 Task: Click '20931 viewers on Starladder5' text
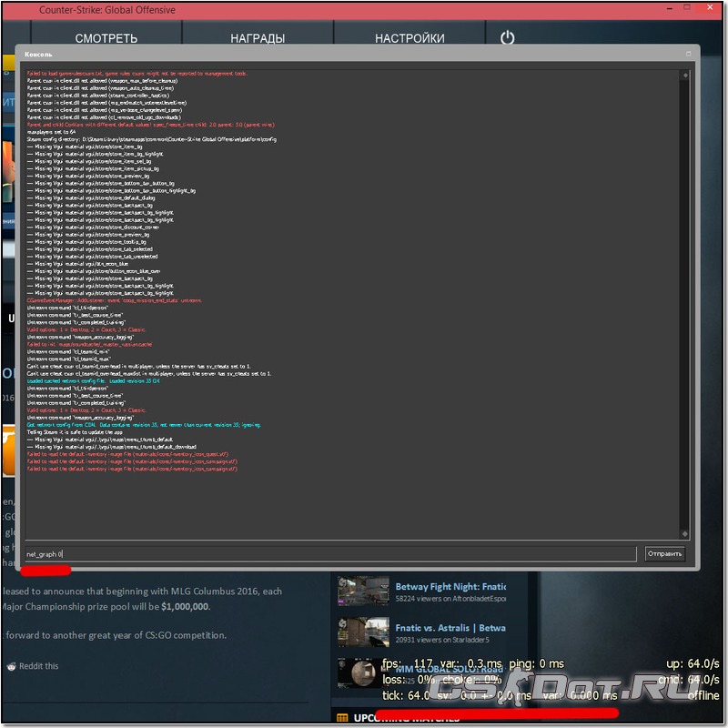click(442, 640)
